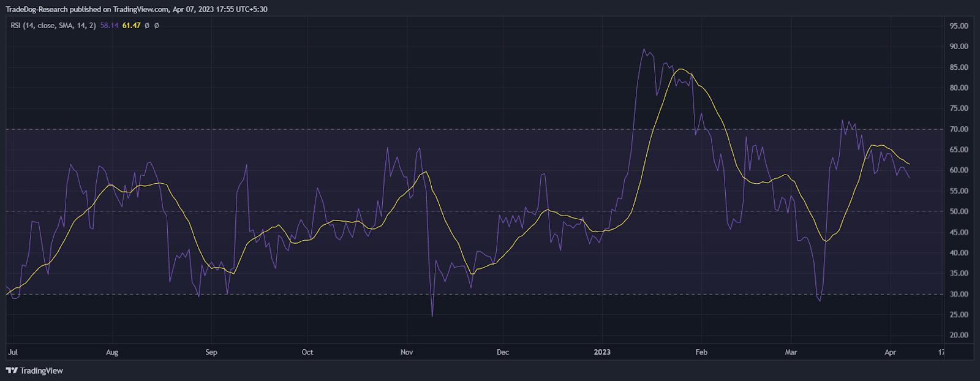Click the 80.00 scale label
This screenshot has width=980, height=381.
click(959, 88)
